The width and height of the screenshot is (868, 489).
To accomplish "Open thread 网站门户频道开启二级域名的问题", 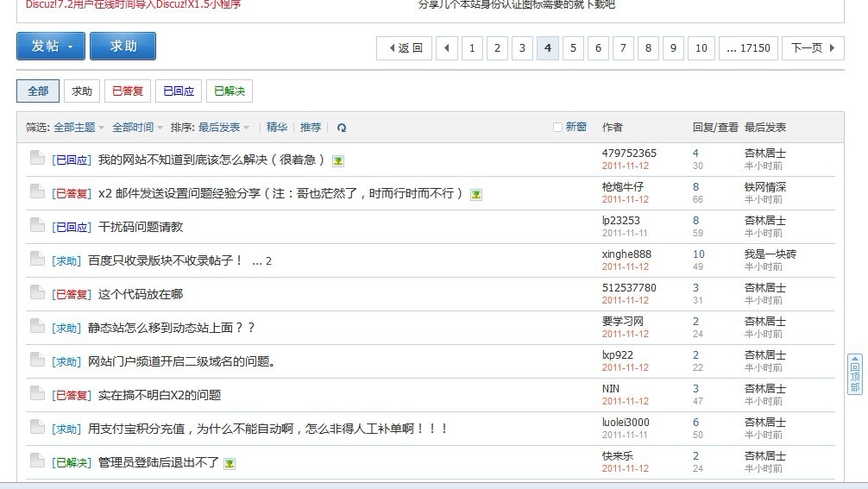I will pyautogui.click(x=181, y=361).
